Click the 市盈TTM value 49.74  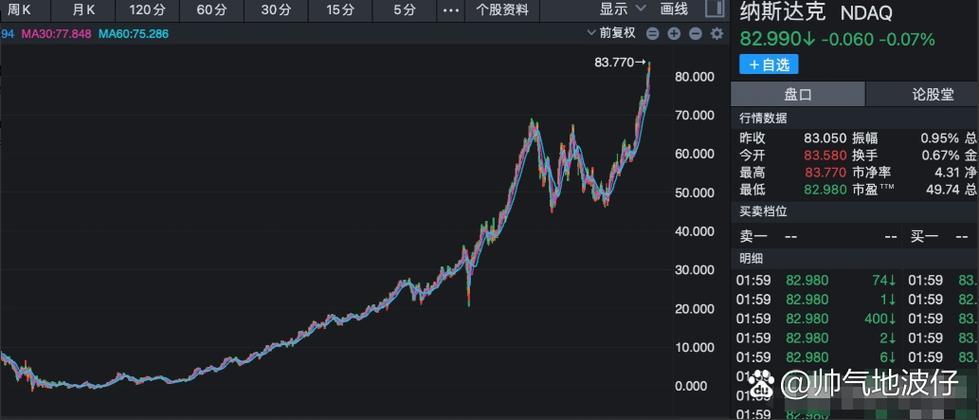[943, 189]
